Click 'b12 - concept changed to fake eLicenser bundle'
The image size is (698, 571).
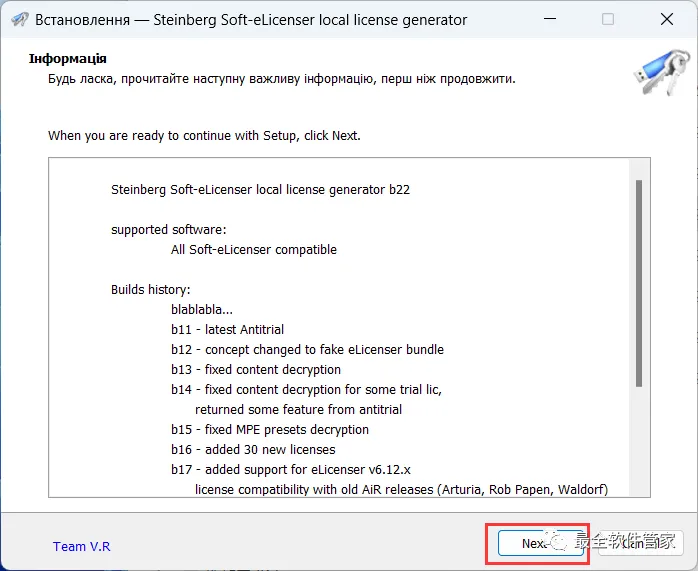coord(307,349)
